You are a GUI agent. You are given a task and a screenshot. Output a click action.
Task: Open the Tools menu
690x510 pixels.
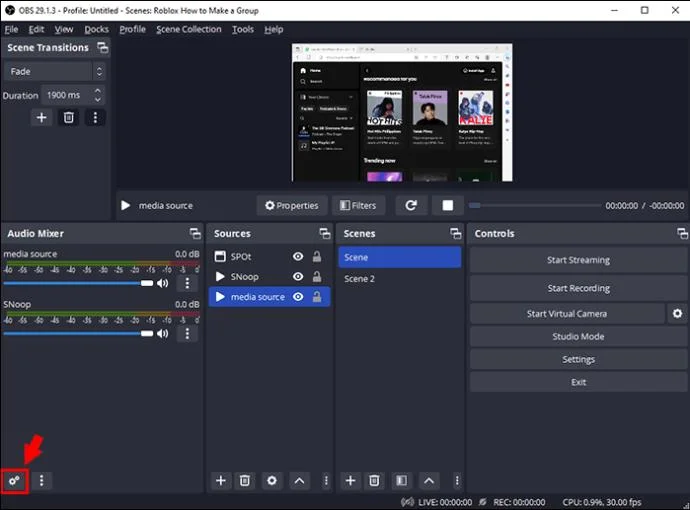tap(243, 29)
